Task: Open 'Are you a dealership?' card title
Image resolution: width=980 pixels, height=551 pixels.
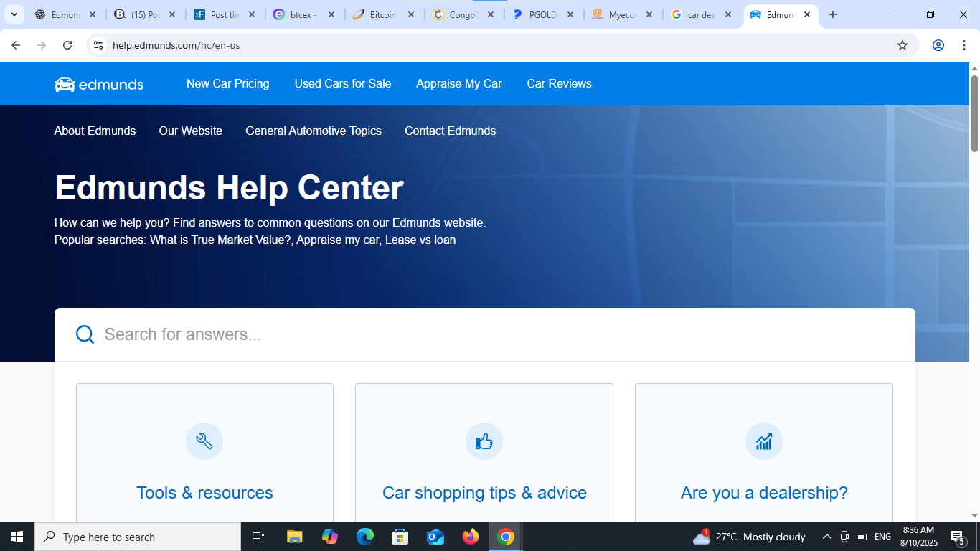Action: pos(764,493)
